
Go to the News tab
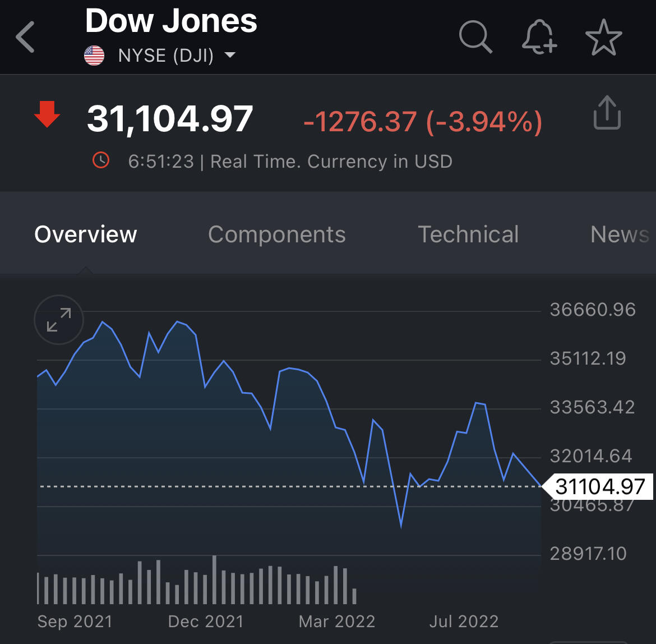pyautogui.click(x=619, y=234)
